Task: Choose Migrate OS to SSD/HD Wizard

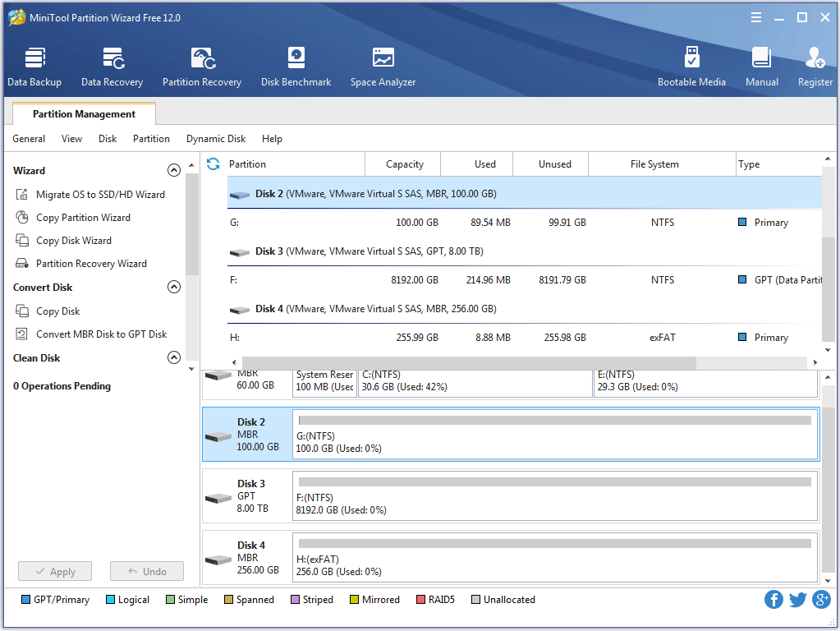Action: (x=101, y=195)
